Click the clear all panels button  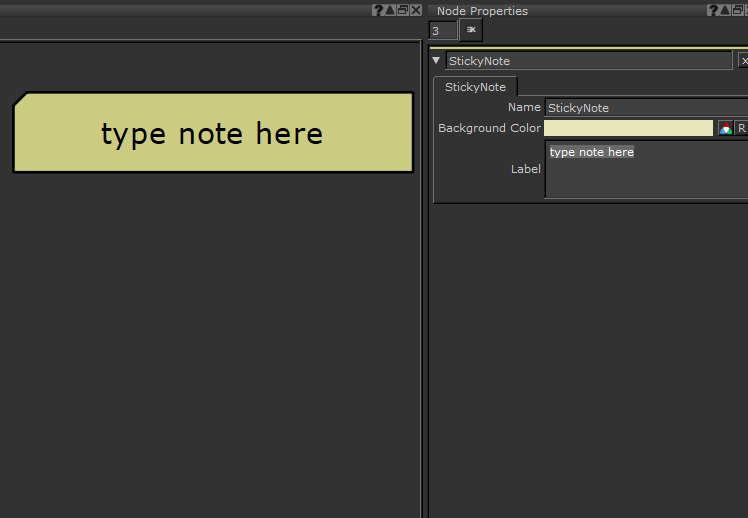coord(470,31)
